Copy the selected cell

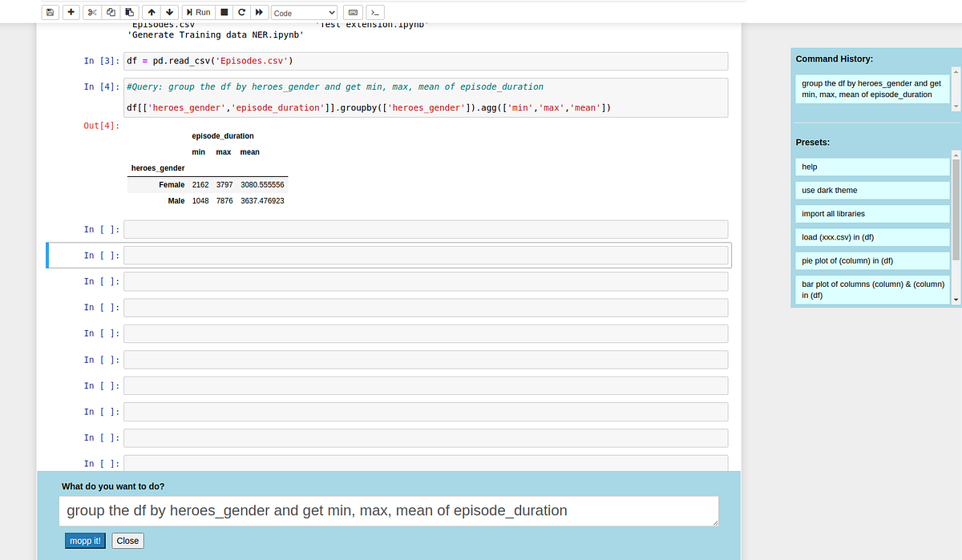pos(111,12)
